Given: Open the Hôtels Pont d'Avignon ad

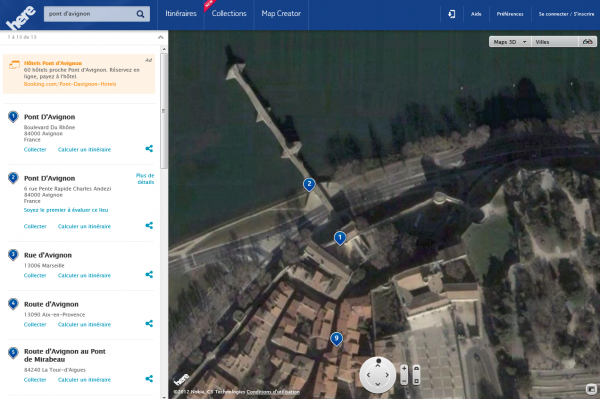Looking at the screenshot, I should [x=53, y=63].
